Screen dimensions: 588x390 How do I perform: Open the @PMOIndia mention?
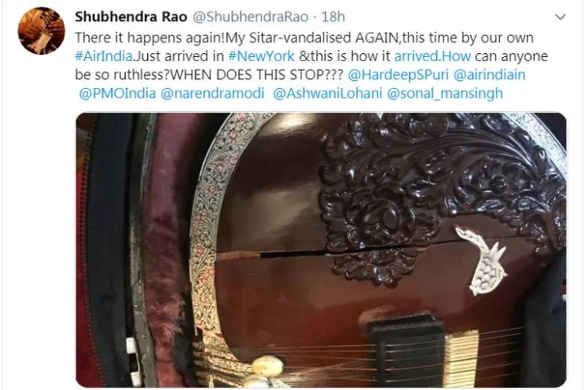tap(118, 93)
